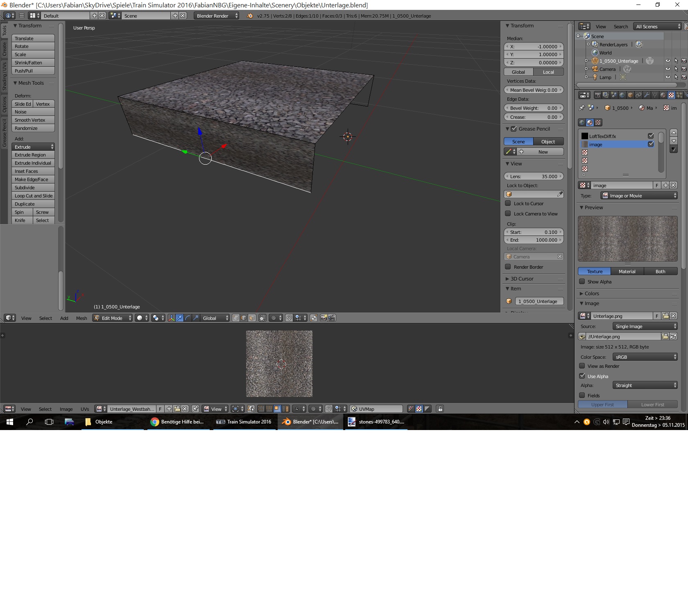
Task: Open the Edit Mode dropdown
Action: pos(112,318)
